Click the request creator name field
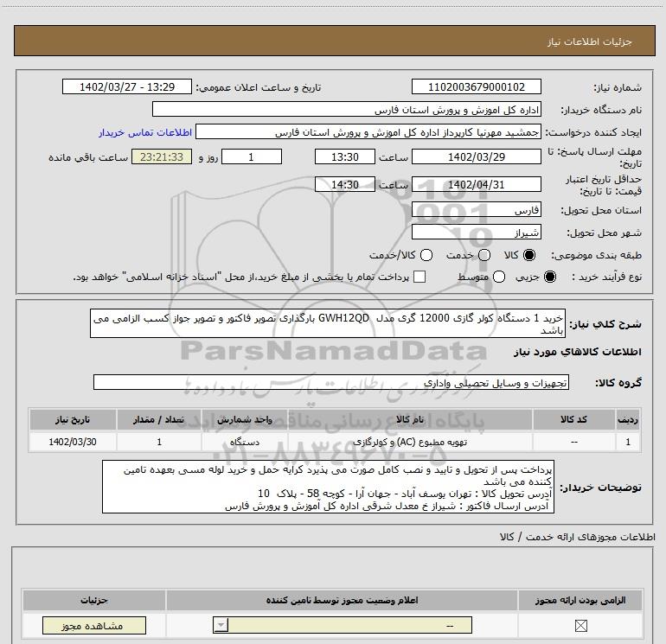 tap(368, 131)
